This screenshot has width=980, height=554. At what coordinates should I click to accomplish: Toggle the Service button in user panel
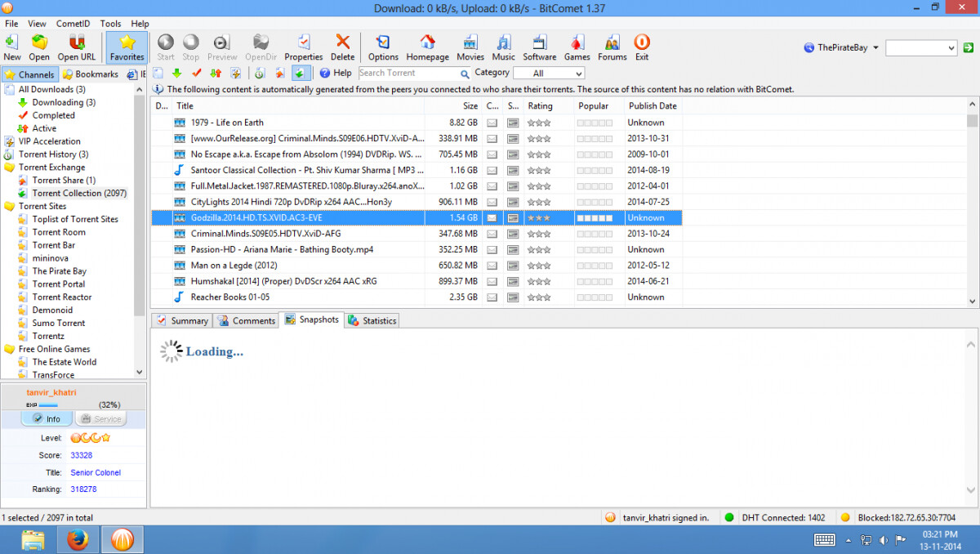tap(100, 419)
